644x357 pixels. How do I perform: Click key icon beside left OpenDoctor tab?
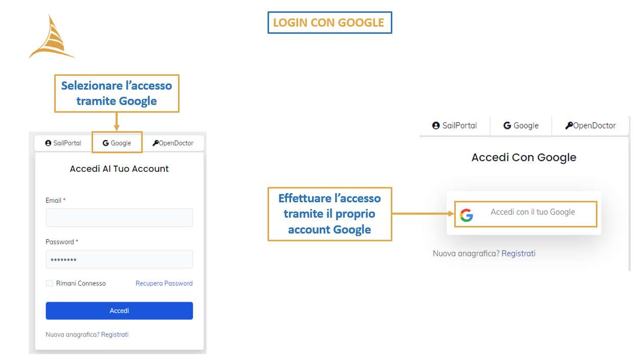156,143
